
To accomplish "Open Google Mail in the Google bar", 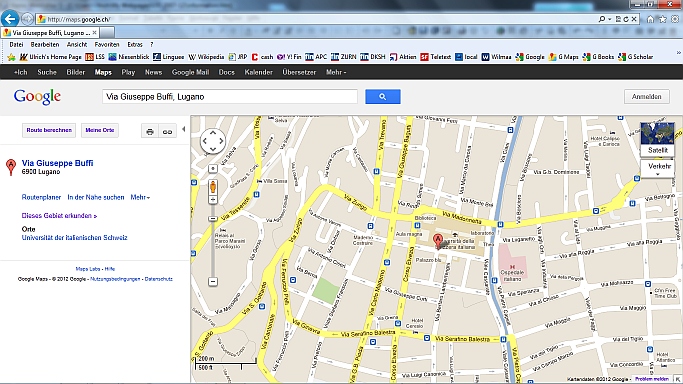I will (190, 72).
